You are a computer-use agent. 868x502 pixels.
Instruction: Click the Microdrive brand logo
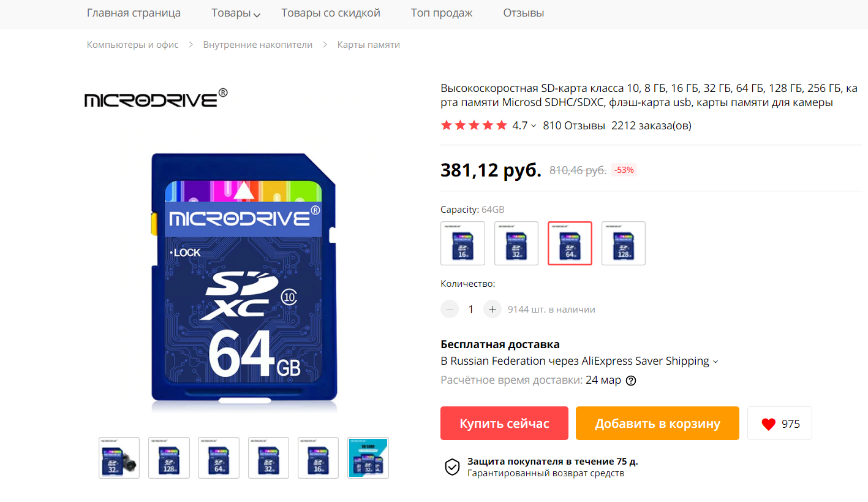(156, 99)
